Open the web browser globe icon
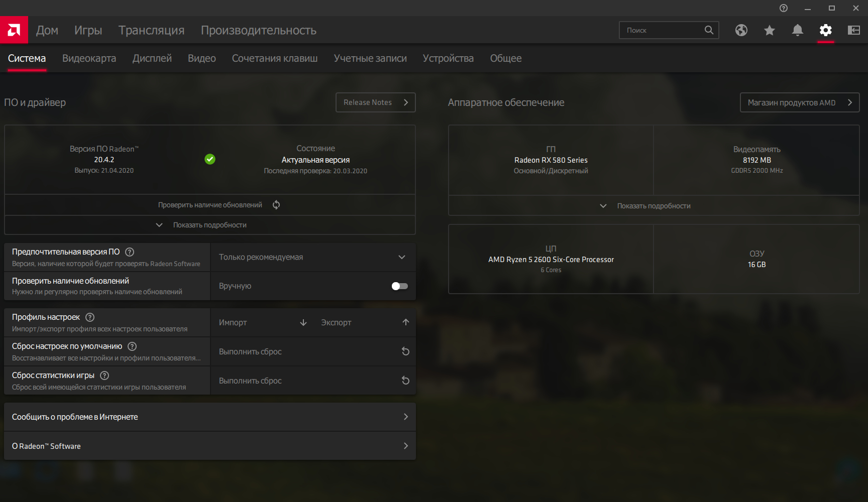The width and height of the screenshot is (868, 502). coord(741,30)
